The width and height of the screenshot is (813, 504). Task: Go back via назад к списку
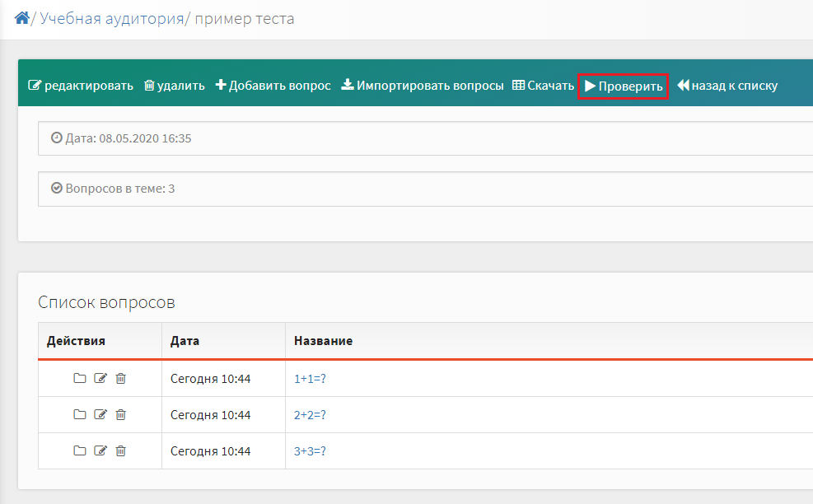click(727, 86)
